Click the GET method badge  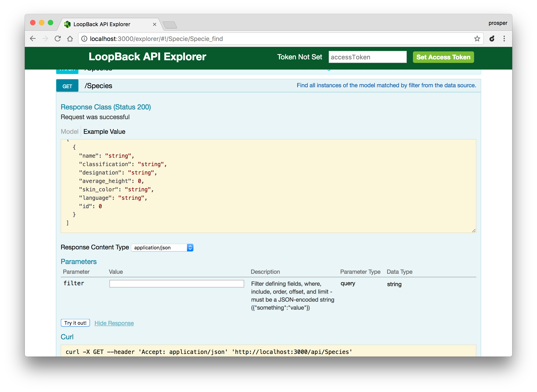click(67, 86)
